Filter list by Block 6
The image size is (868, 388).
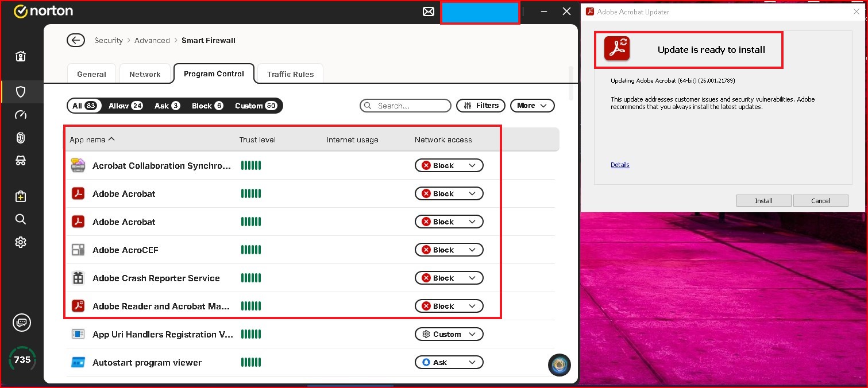click(x=207, y=106)
